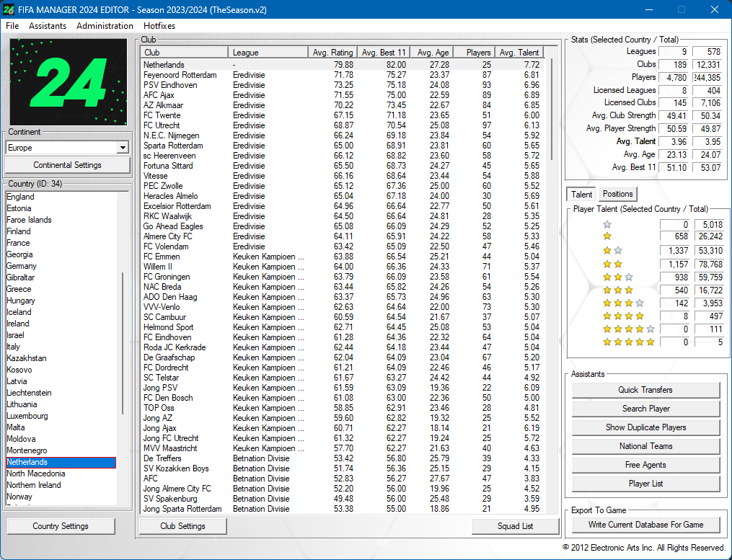Launch Quick Transfers assistant
Screen dimensions: 732x560
tap(645, 390)
